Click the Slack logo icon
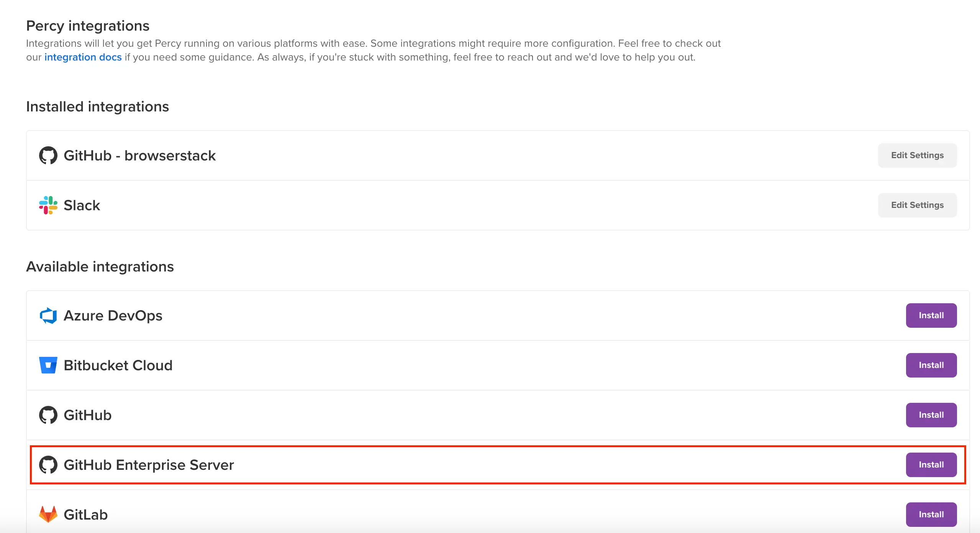The height and width of the screenshot is (533, 980). [x=48, y=205]
